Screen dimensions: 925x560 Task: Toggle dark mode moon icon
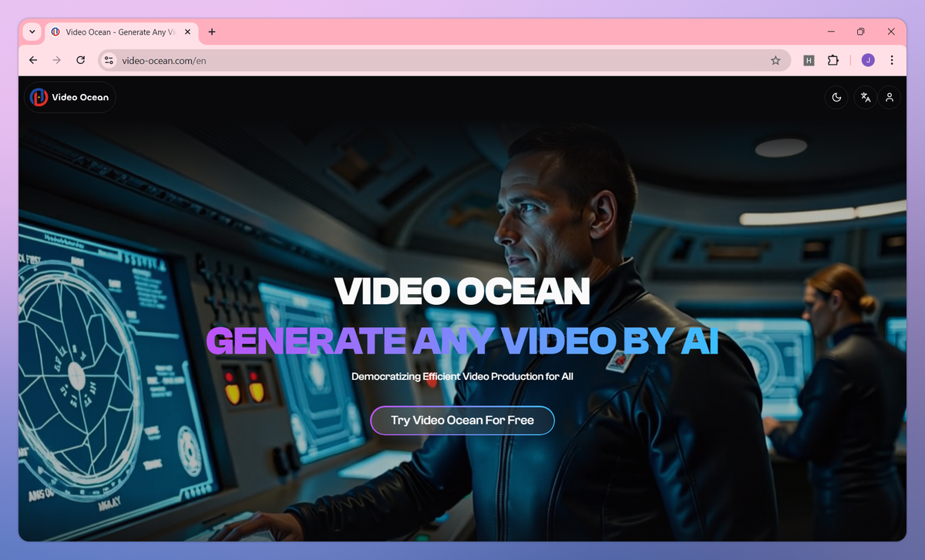[x=836, y=97]
